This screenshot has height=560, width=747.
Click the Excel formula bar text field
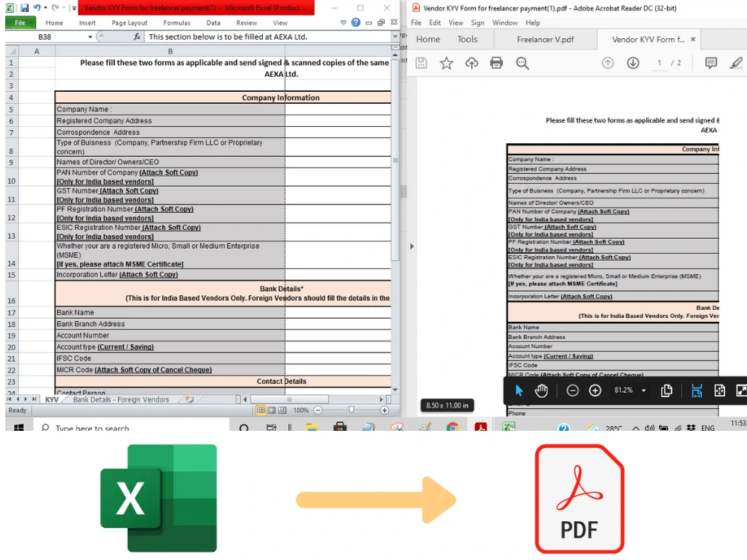pos(267,37)
